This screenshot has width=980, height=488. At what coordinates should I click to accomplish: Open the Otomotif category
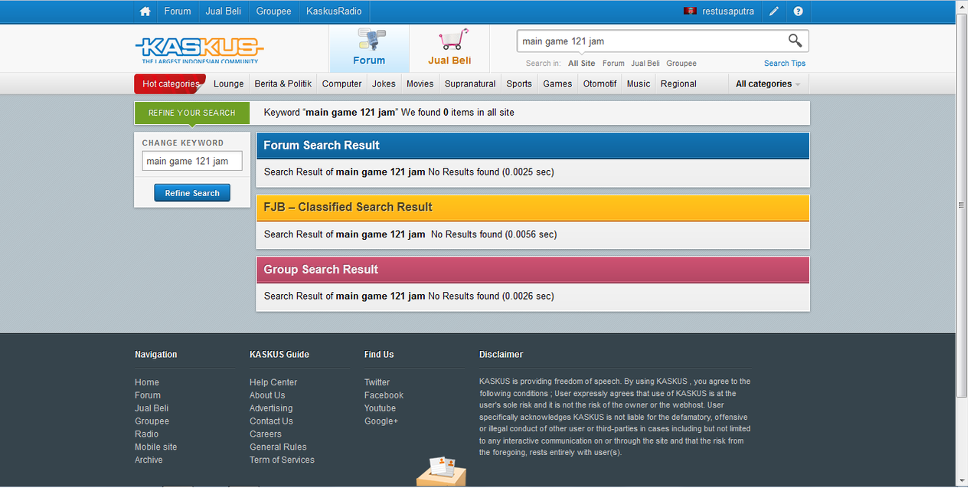click(x=599, y=84)
